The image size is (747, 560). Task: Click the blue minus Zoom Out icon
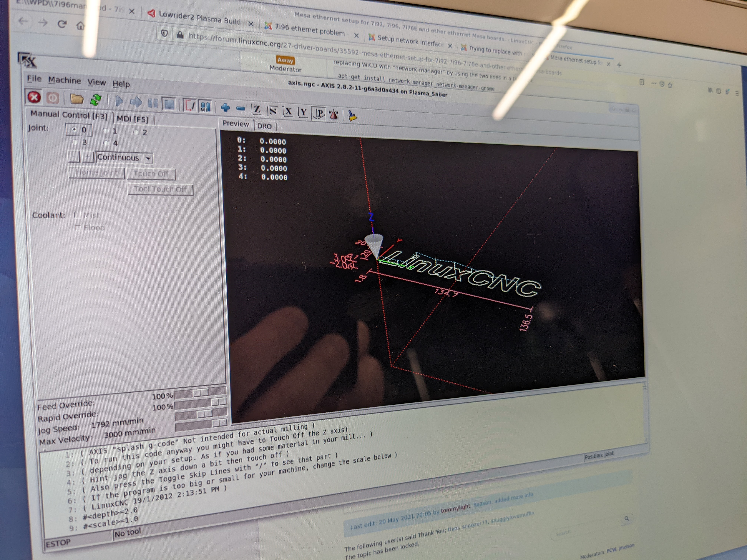click(240, 109)
